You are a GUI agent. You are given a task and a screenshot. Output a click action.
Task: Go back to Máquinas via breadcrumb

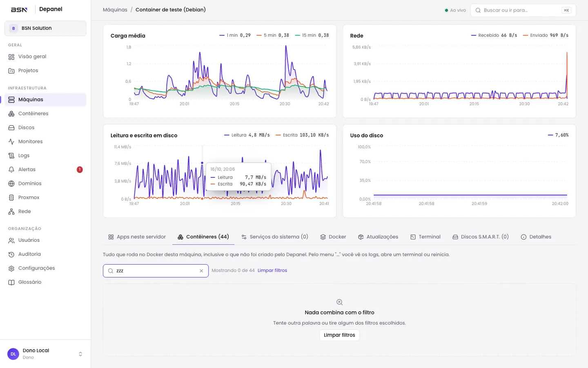coord(115,10)
